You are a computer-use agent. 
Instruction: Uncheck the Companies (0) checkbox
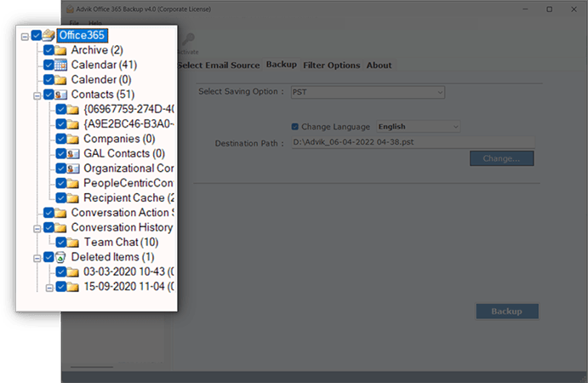point(61,139)
